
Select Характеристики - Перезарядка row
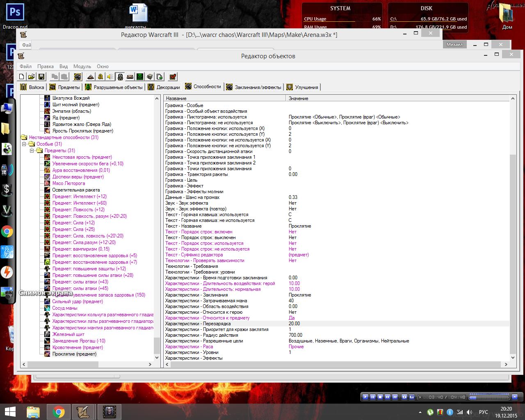click(x=336, y=324)
